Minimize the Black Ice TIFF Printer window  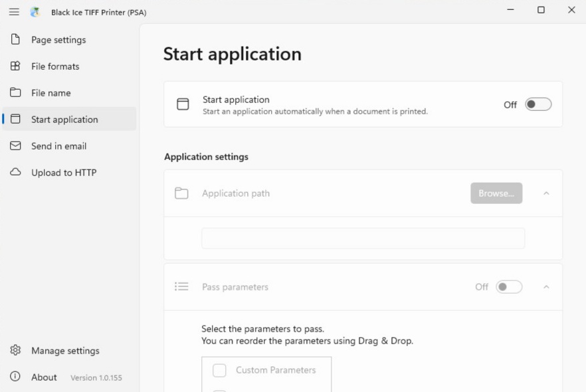[510, 10]
